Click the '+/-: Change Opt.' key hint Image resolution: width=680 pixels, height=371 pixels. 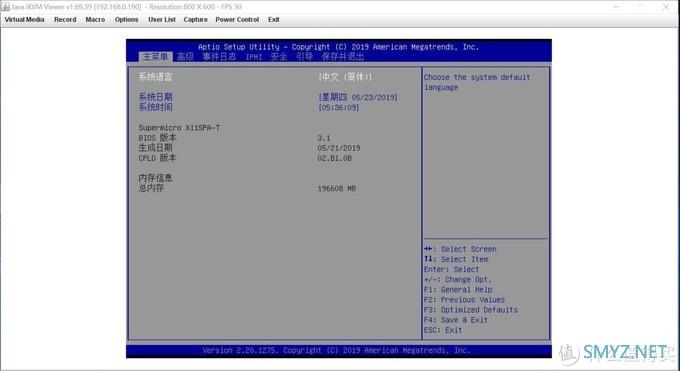[458, 279]
